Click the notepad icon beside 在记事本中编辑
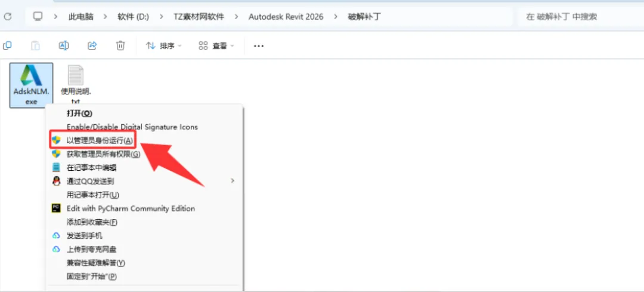Image resolution: width=644 pixels, height=292 pixels. tap(56, 167)
